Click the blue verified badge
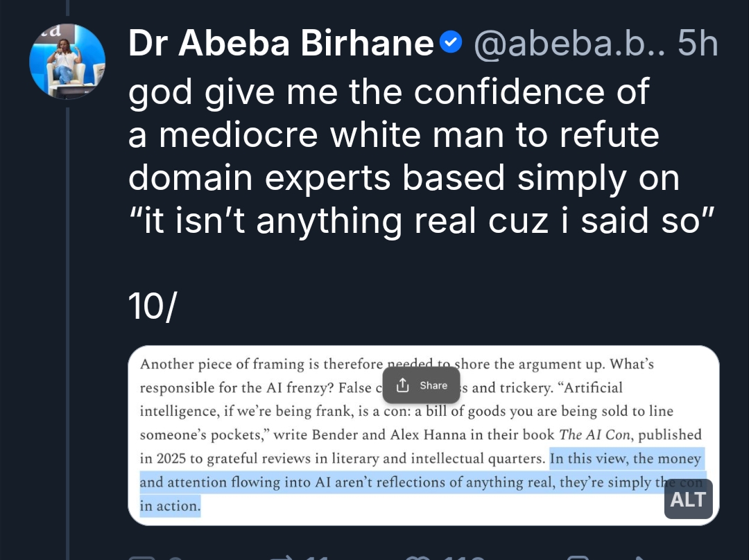Image resolution: width=749 pixels, height=560 pixels. pyautogui.click(x=451, y=44)
